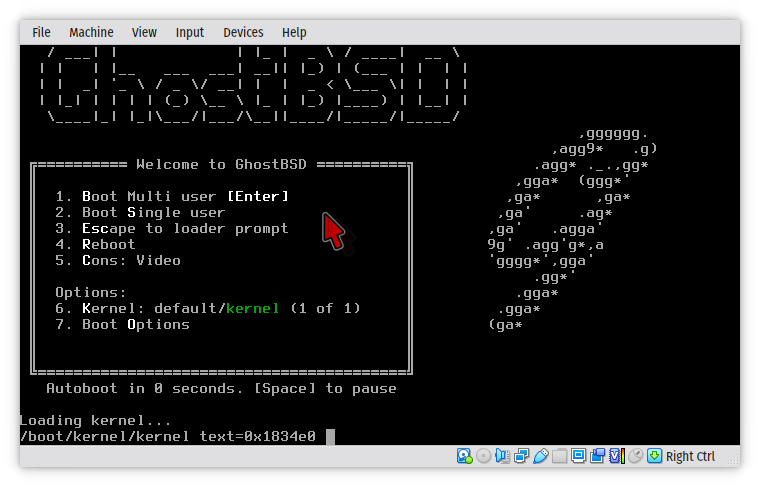The width and height of the screenshot is (760, 487).
Task: Expand the Devices menu
Action: [243, 32]
